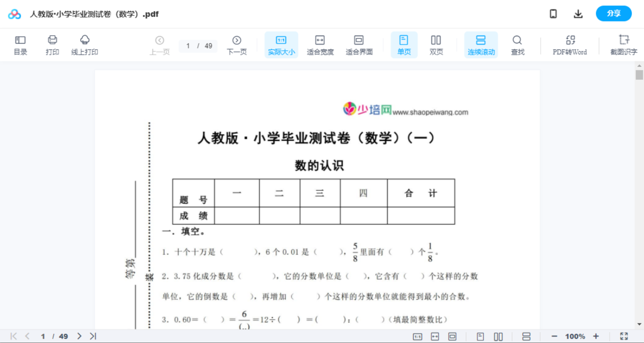Open the 目录 table of contents panel
Viewport: 644px width, 343px height.
tap(20, 45)
